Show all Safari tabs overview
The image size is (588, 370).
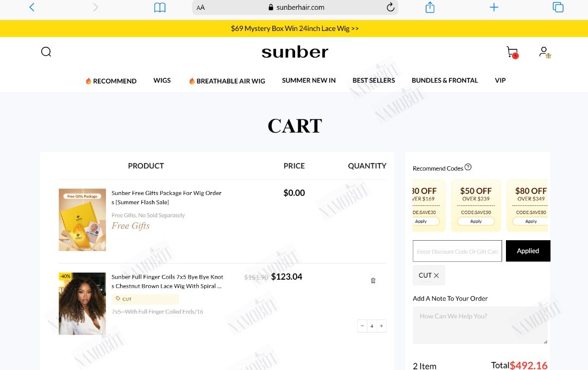point(558,7)
